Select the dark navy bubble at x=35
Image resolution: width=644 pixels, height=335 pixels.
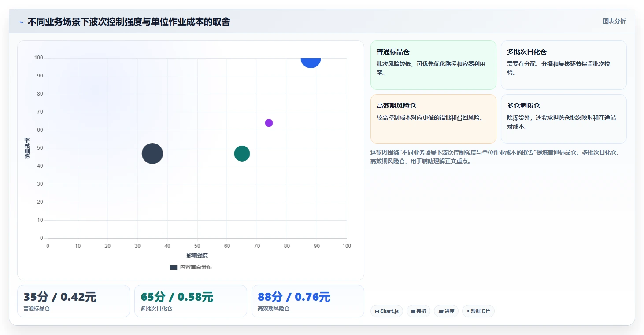click(152, 154)
